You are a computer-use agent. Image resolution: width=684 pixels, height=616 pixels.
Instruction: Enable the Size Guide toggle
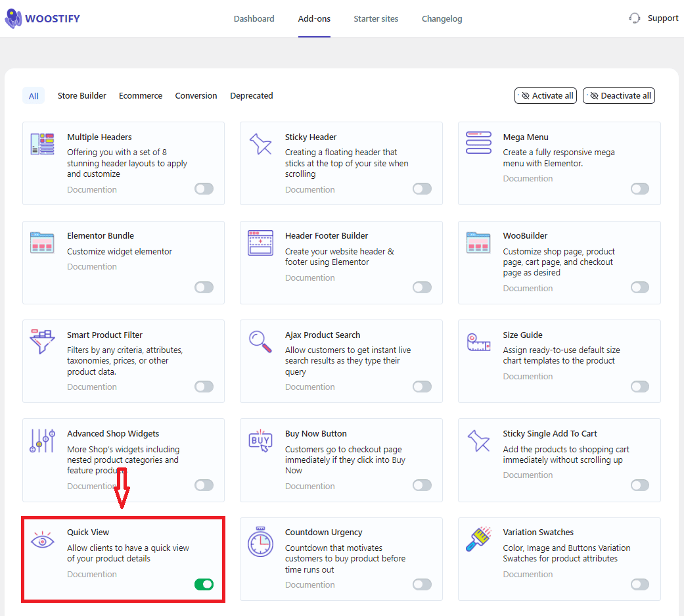[x=640, y=387]
